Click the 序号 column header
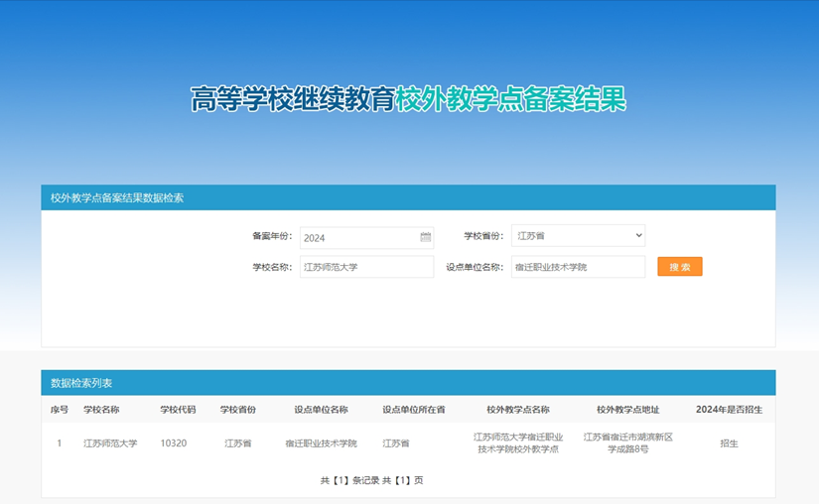 [60, 410]
